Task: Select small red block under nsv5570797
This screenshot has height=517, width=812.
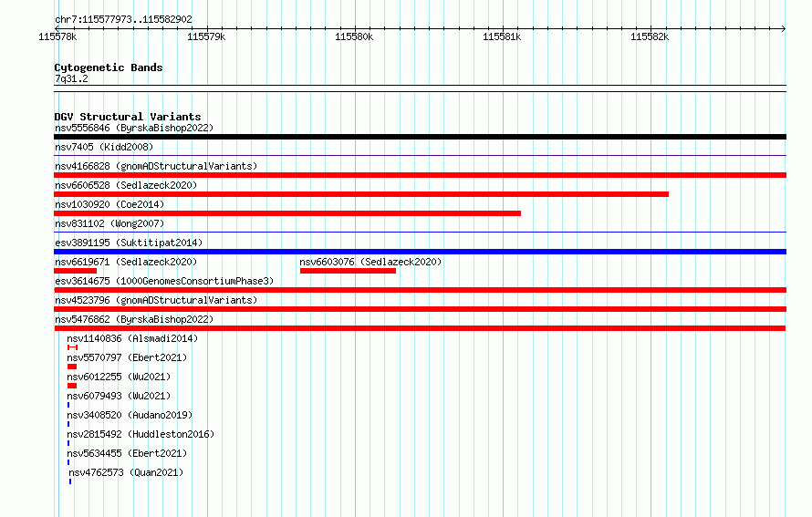Action: [72, 367]
